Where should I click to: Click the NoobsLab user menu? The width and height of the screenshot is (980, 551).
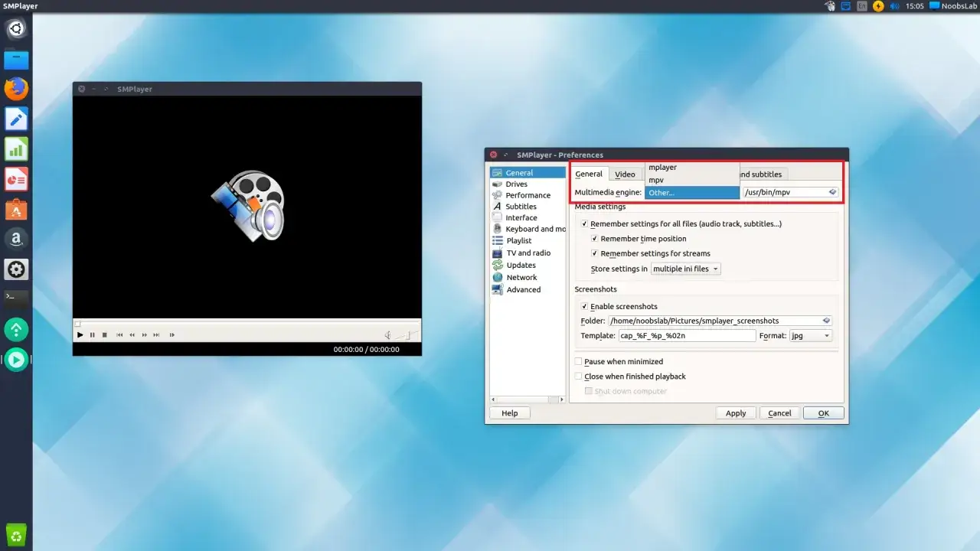pos(953,6)
